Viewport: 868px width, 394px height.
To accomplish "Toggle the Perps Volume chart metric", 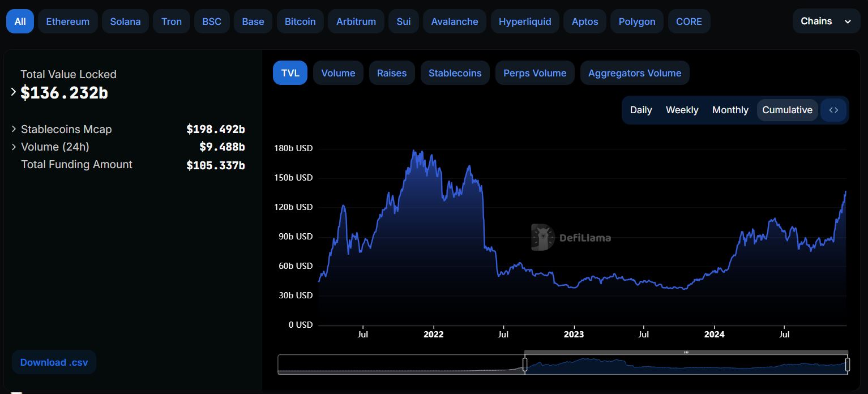I will tap(535, 73).
